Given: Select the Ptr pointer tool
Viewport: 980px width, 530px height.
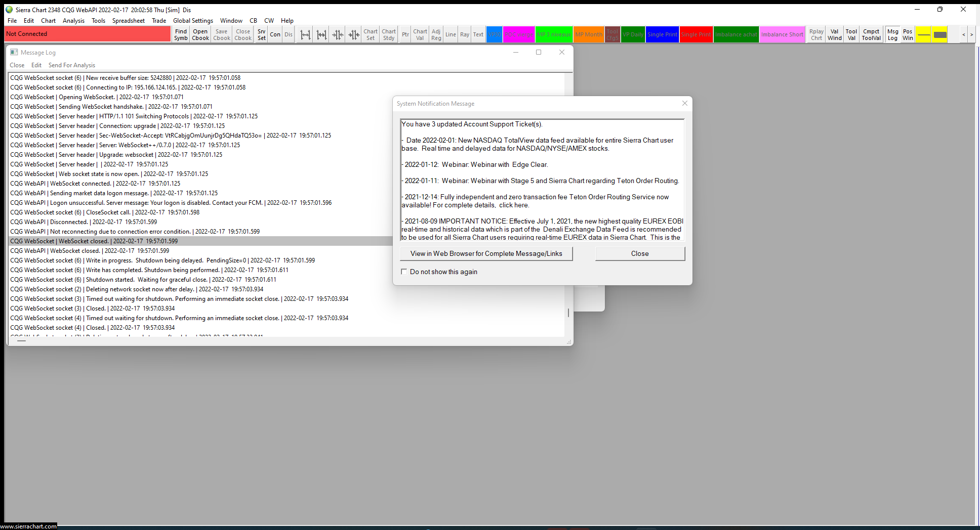Looking at the screenshot, I should click(405, 34).
